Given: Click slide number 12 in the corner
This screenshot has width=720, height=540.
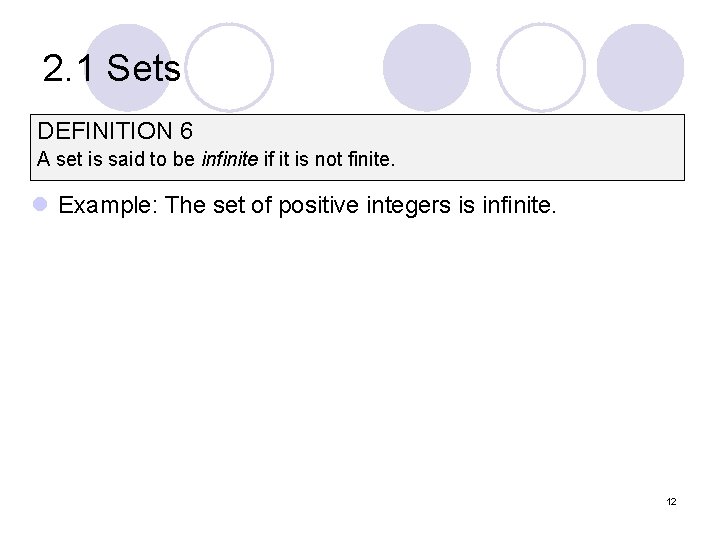Looking at the screenshot, I should click(671, 501).
